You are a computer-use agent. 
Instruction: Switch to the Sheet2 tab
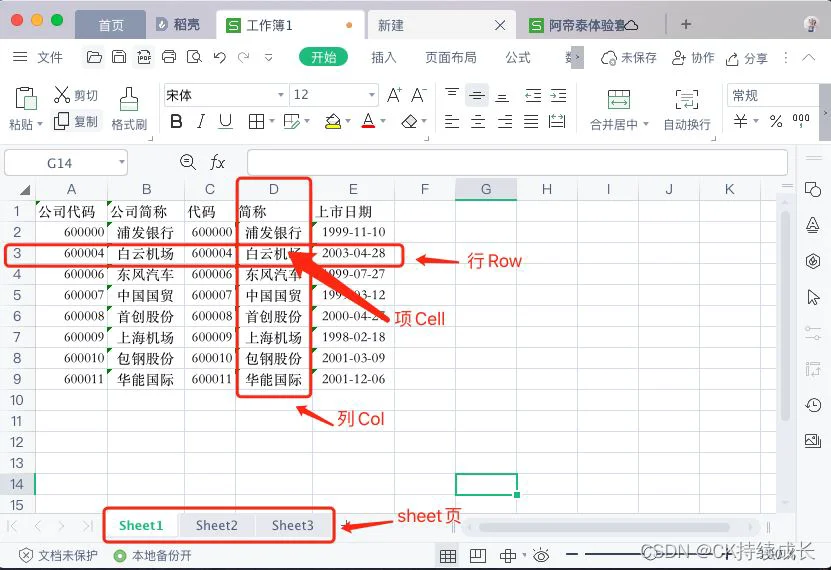[x=217, y=525]
